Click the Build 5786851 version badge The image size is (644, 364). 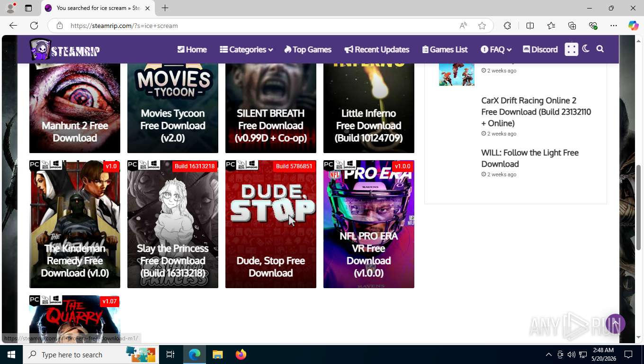[294, 166]
